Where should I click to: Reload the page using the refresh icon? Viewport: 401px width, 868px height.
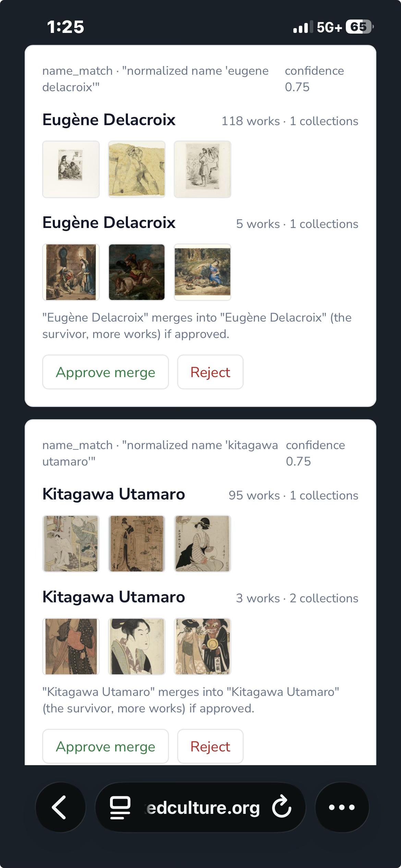(282, 807)
